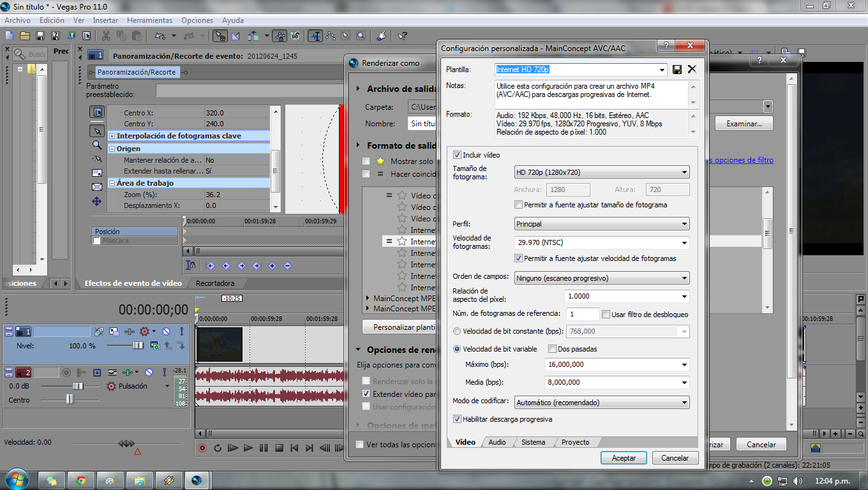Select the Envelope edit tool icon

(x=331, y=36)
